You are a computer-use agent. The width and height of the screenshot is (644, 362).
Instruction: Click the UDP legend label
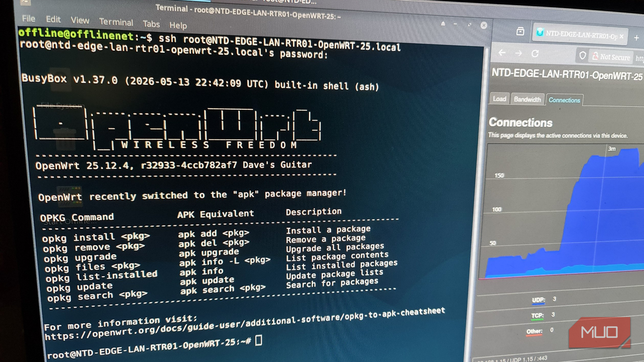(x=538, y=300)
